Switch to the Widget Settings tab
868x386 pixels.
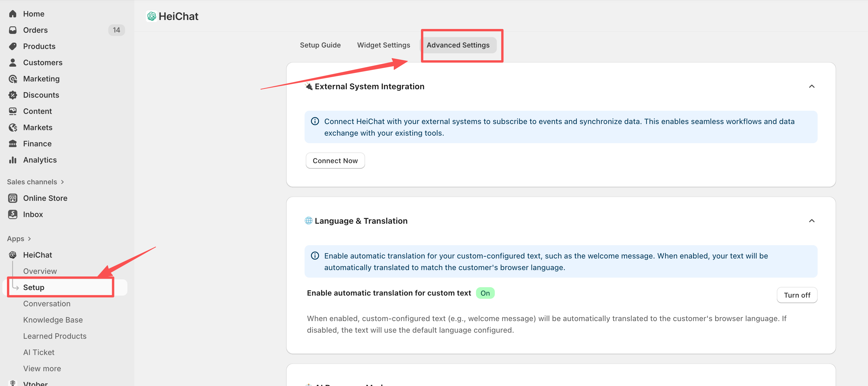(x=383, y=45)
